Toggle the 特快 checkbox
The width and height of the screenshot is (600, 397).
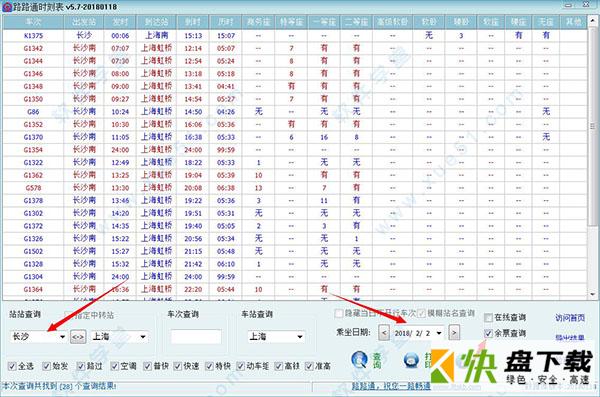(209, 366)
